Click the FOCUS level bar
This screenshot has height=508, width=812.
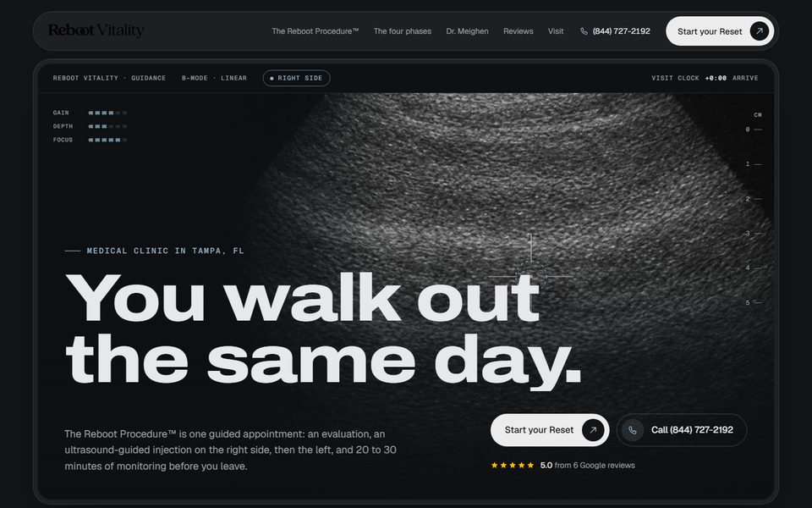pyautogui.click(x=107, y=140)
